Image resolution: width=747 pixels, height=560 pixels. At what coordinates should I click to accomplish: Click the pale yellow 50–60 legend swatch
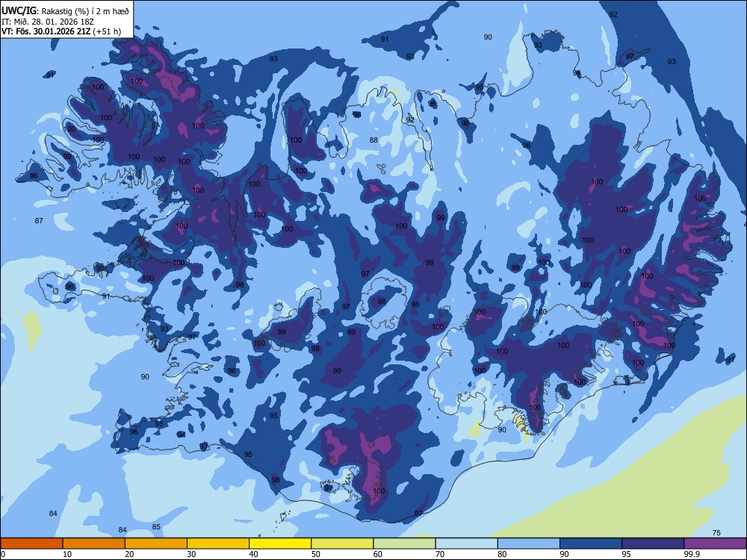pyautogui.click(x=342, y=544)
